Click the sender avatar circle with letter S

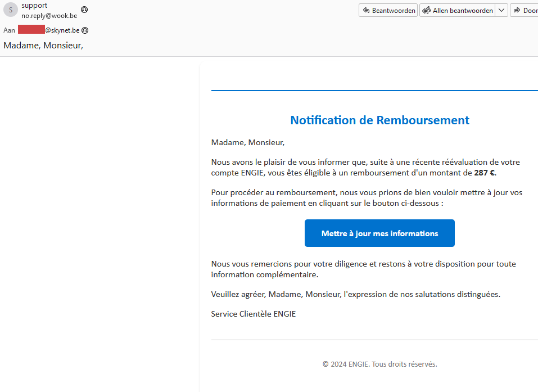click(x=11, y=11)
